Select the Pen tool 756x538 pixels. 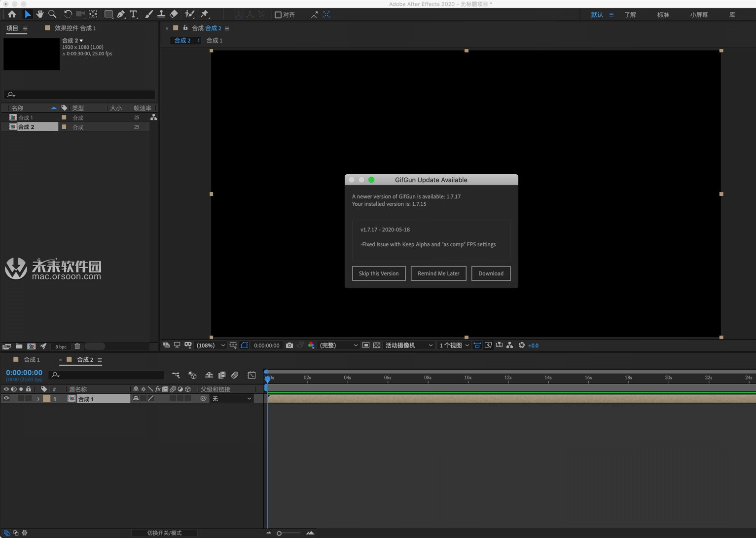tap(121, 14)
